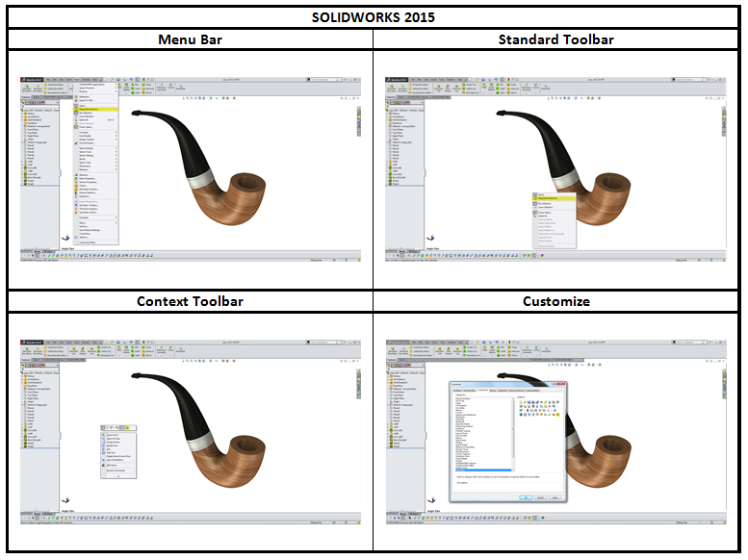This screenshot has width=748, height=560.
Task: Switch to the Keyboard tab in the Customize dialog
Action: point(503,391)
